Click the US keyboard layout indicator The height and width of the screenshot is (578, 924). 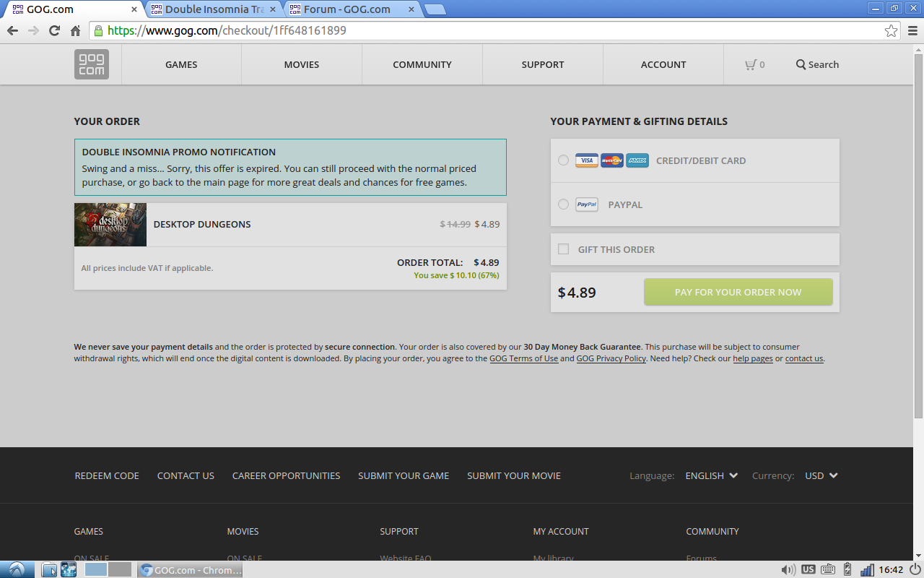coord(808,569)
